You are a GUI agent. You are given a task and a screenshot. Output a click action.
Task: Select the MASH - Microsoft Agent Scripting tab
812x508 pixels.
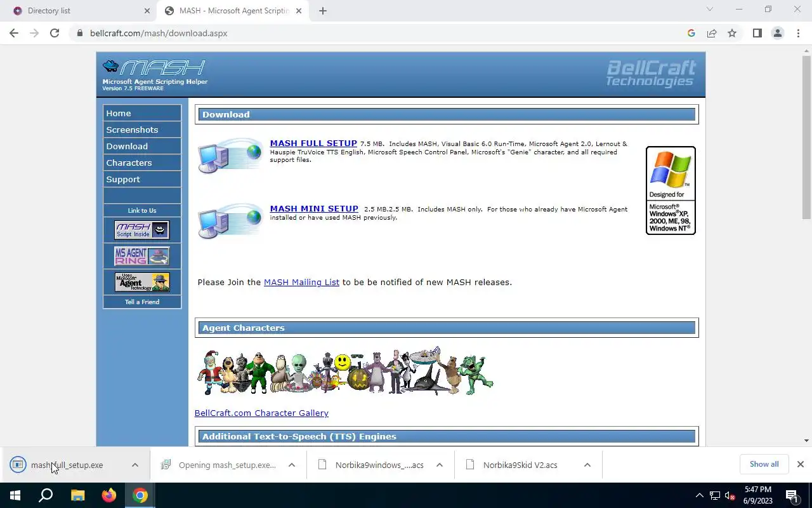pos(233,11)
